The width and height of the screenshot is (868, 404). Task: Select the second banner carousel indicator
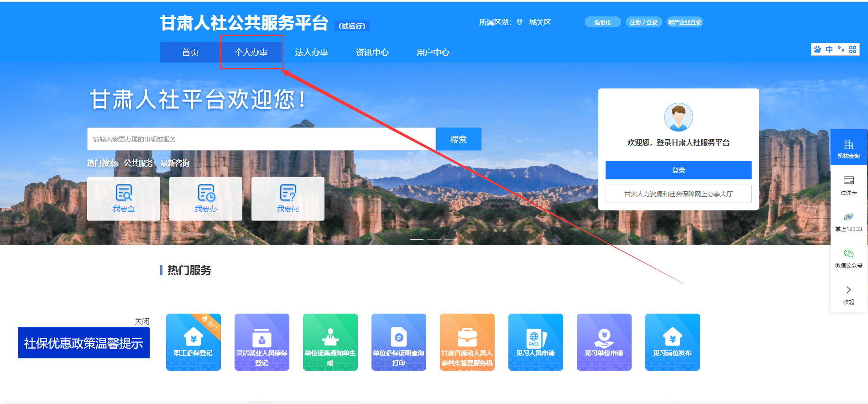tap(434, 239)
